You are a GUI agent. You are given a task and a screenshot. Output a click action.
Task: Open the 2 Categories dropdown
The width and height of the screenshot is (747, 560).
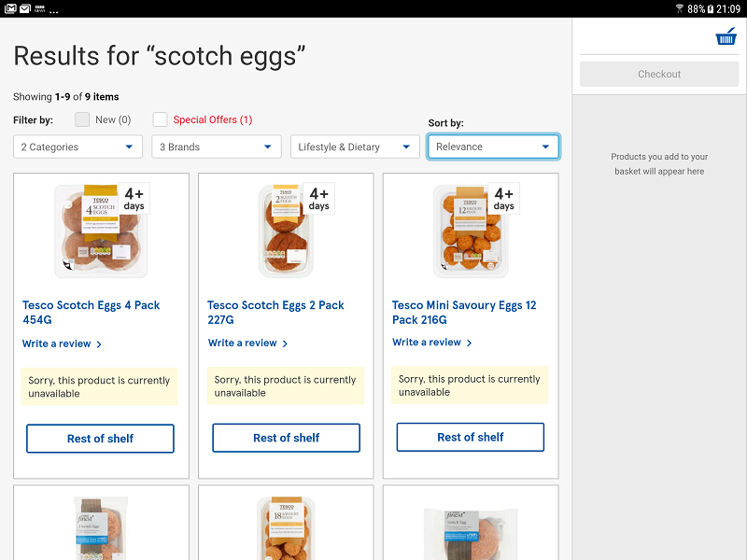click(77, 147)
